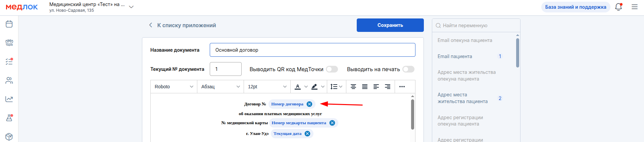Open the patients icon in sidebar
This screenshot has width=644, height=142.
point(9,80)
